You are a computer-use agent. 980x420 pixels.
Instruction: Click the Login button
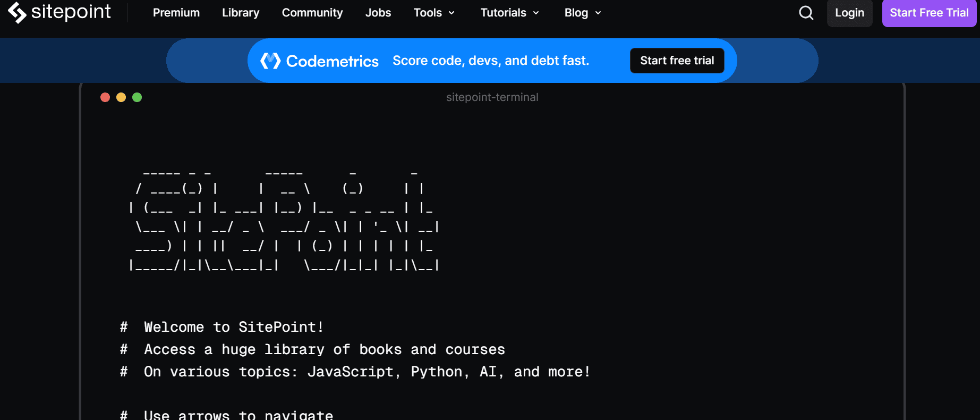pyautogui.click(x=849, y=13)
